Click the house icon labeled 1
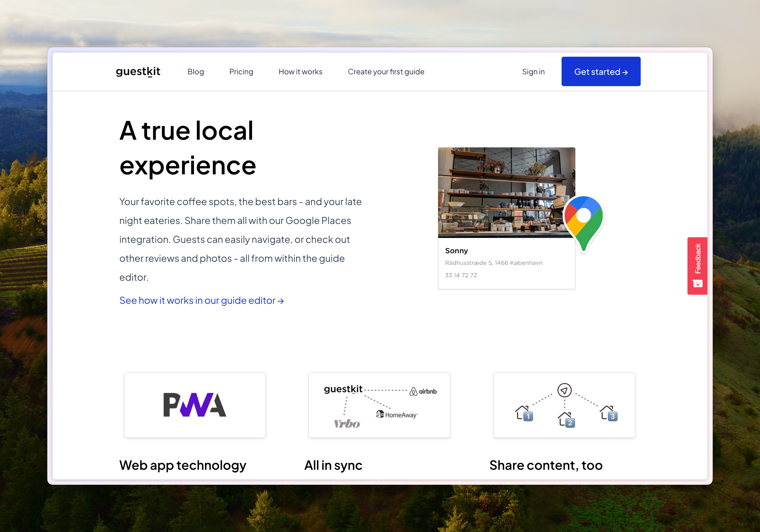760x532 pixels. click(524, 414)
